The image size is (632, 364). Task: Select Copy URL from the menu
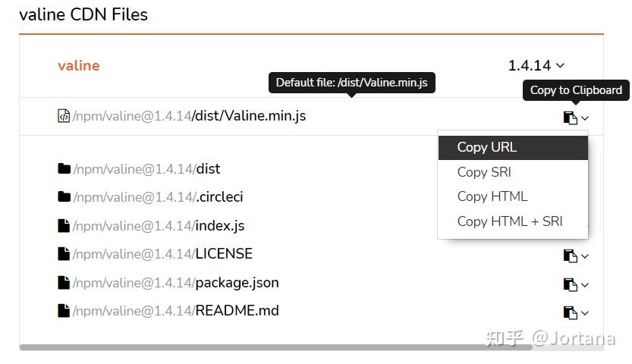click(487, 147)
